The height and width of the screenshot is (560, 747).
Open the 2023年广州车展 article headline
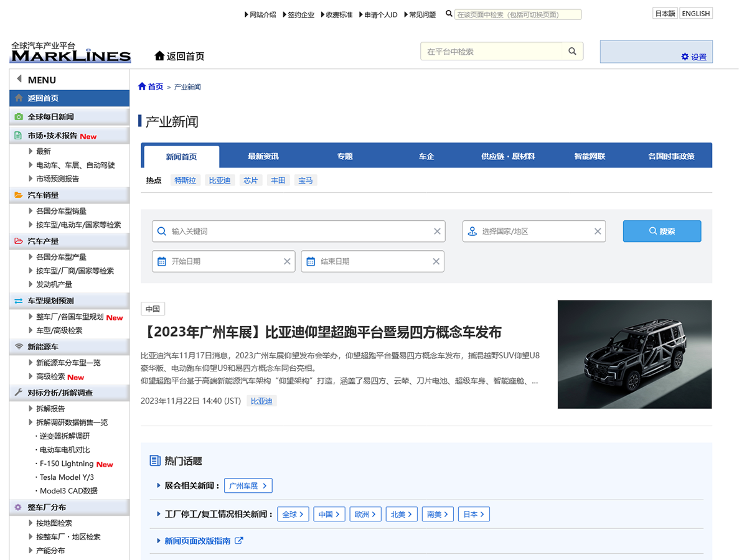(321, 332)
